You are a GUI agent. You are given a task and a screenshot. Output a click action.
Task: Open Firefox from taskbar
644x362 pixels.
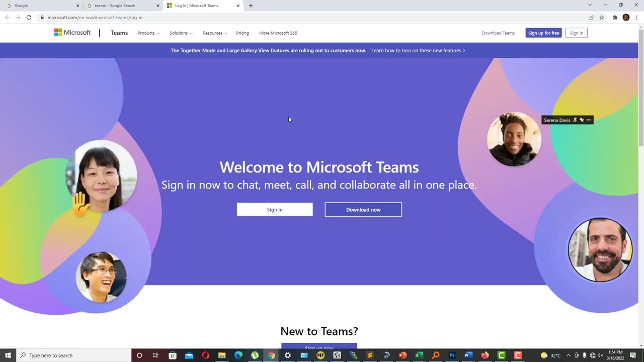pos(485,355)
